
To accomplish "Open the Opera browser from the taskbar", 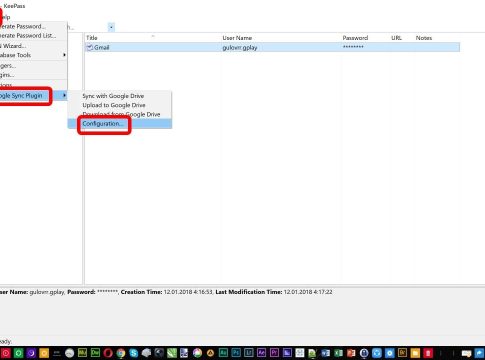I will point(108,353).
